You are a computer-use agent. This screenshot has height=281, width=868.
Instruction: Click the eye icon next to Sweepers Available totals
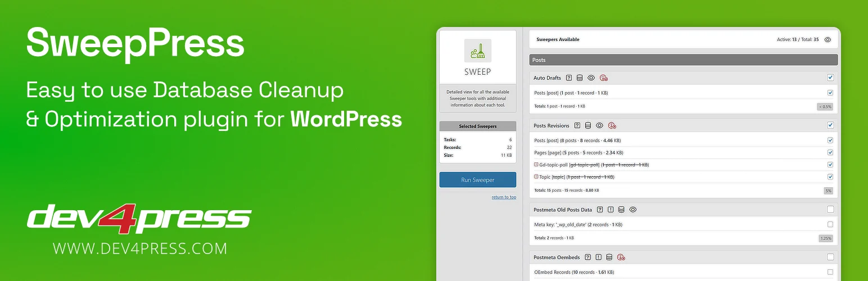point(828,40)
